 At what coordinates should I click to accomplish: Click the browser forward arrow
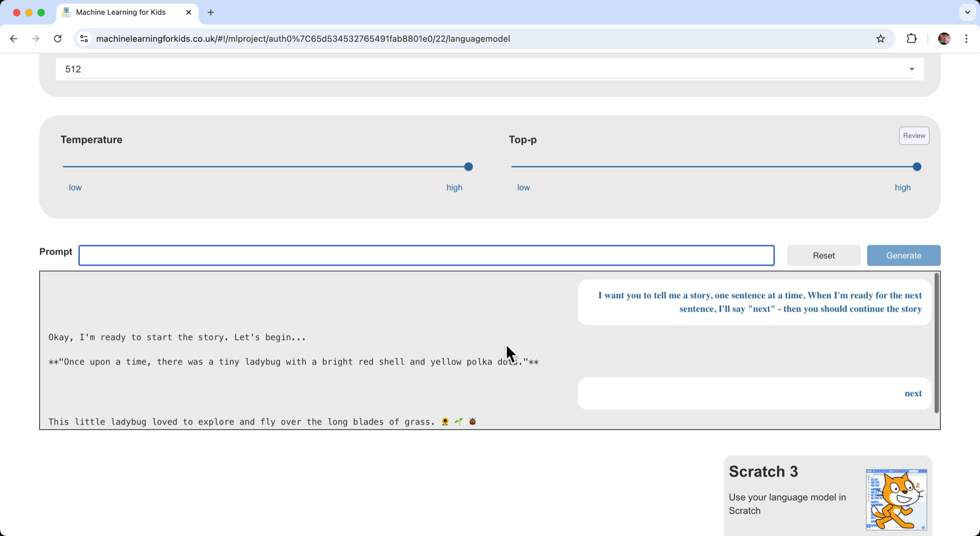(x=35, y=39)
